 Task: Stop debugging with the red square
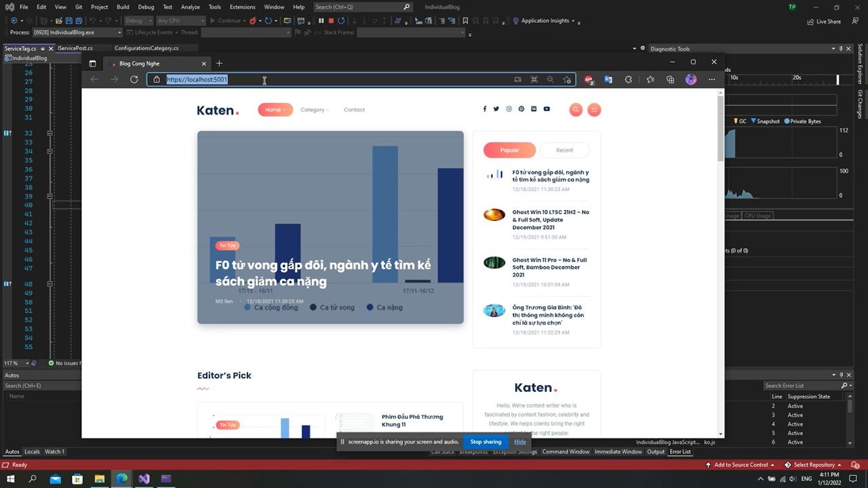[331, 21]
